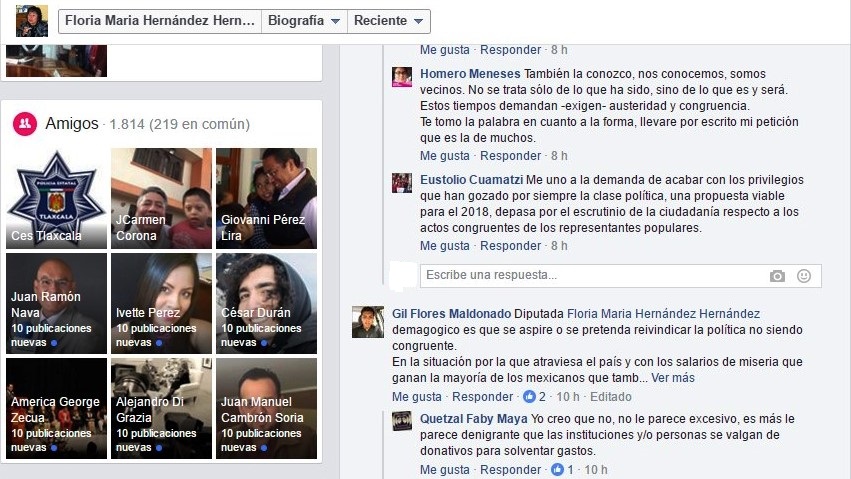This screenshot has width=851, height=479.
Task: Open Ces Tlaxcala friend thumbnail
Action: click(56, 199)
